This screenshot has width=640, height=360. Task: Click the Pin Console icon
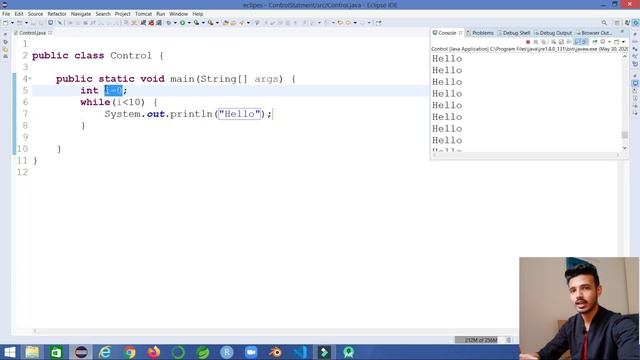[x=595, y=42]
